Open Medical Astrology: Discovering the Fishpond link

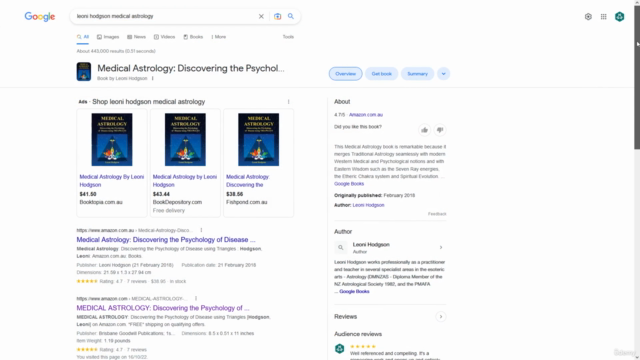tap(247, 181)
